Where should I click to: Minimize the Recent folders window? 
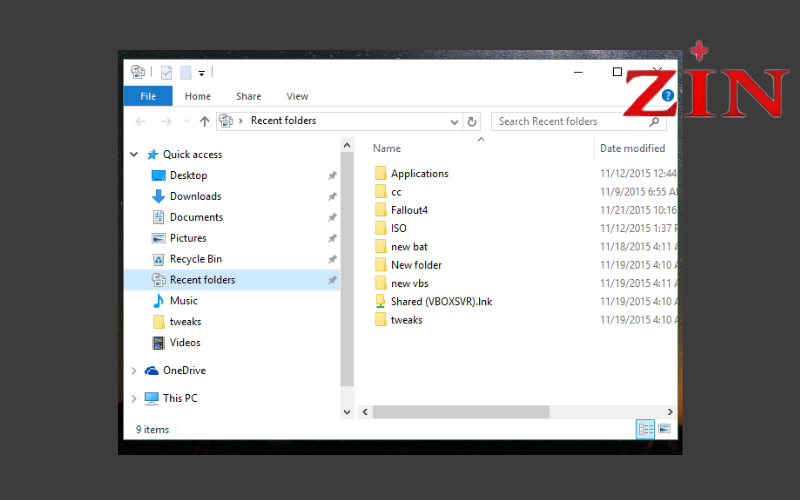(578, 72)
